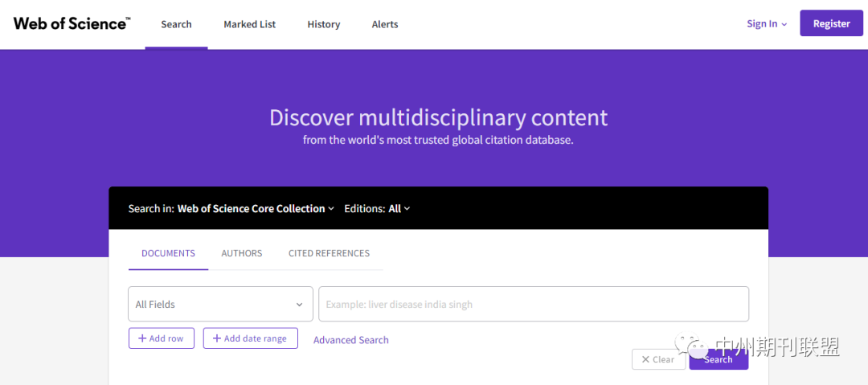Switch to the Documents tab
Screen dimensions: 868x385
click(168, 253)
